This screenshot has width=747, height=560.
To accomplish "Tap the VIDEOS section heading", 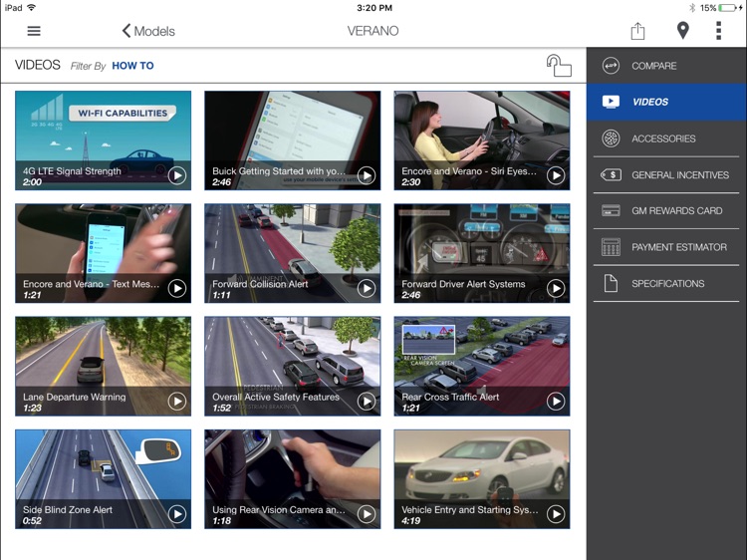I will coord(38,65).
